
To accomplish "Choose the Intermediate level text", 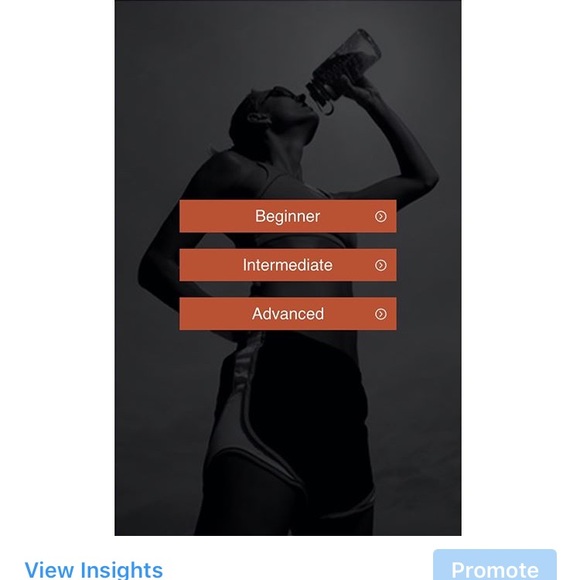I will (x=287, y=265).
